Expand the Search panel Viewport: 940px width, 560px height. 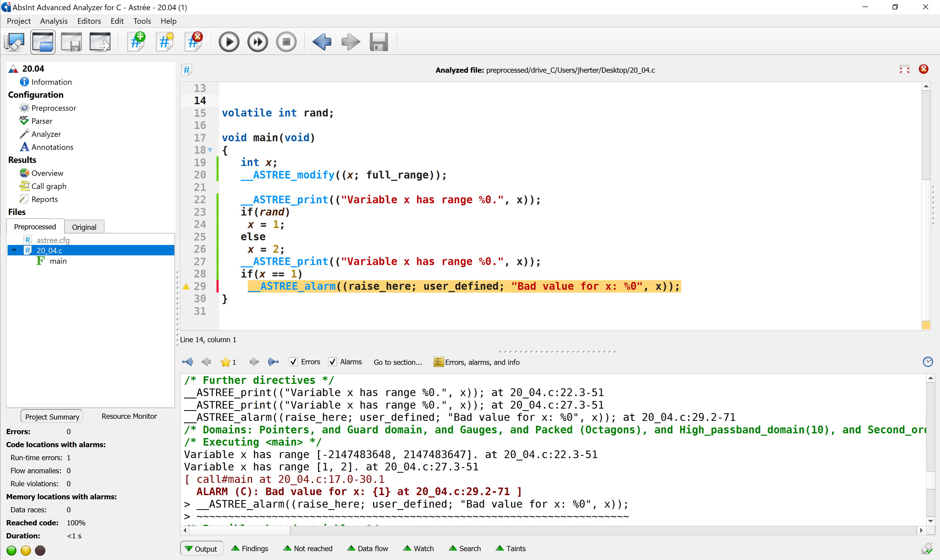tap(465, 549)
